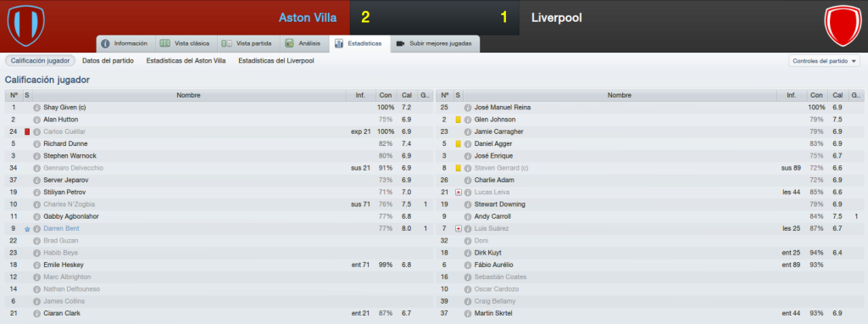This screenshot has height=324, width=868.
Task: Select Calificación jugador view
Action: coord(40,61)
